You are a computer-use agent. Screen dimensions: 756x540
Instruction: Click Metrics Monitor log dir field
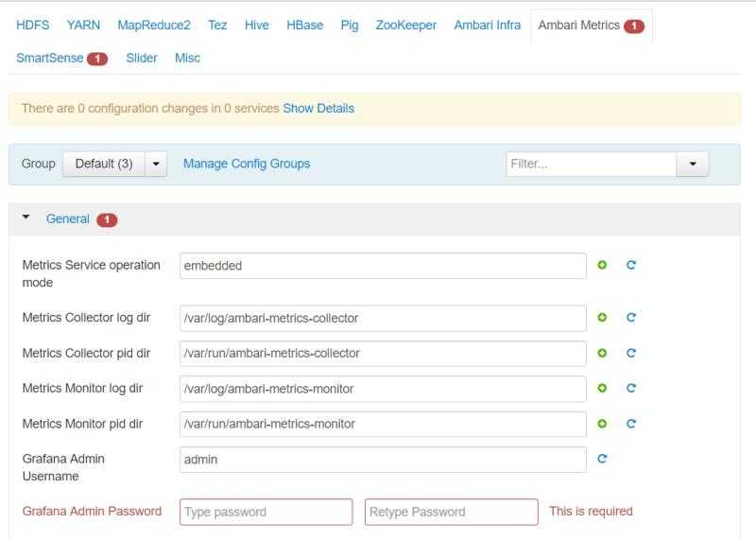click(383, 389)
